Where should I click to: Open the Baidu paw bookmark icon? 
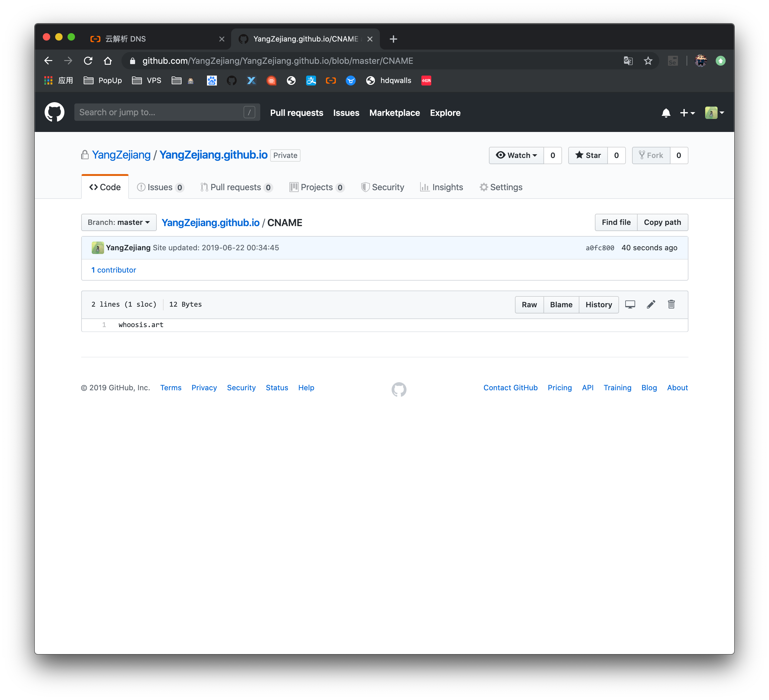click(x=212, y=81)
